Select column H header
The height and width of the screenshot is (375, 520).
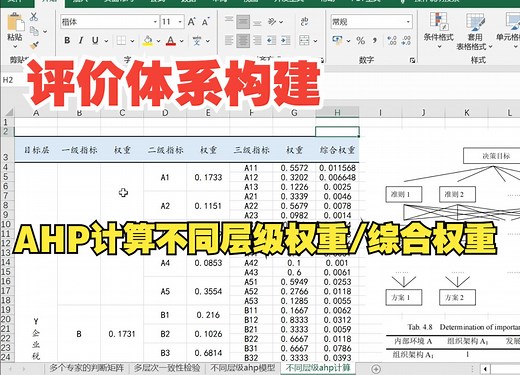coord(337,113)
